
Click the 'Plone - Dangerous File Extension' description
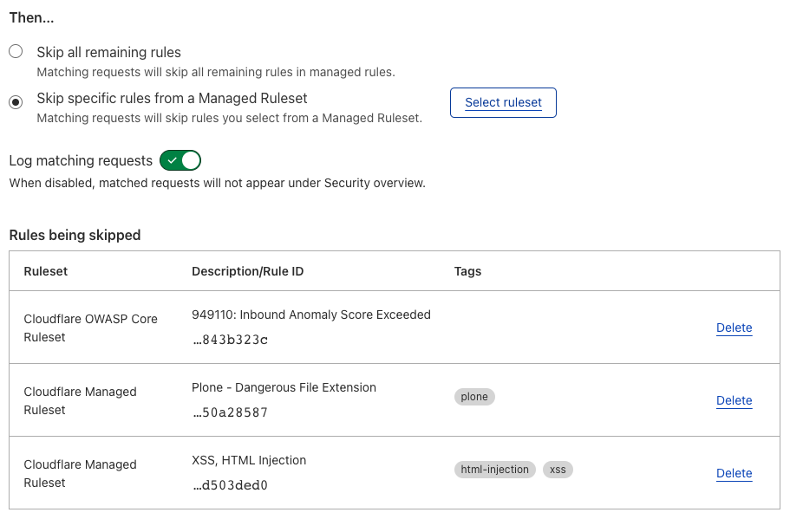284,387
